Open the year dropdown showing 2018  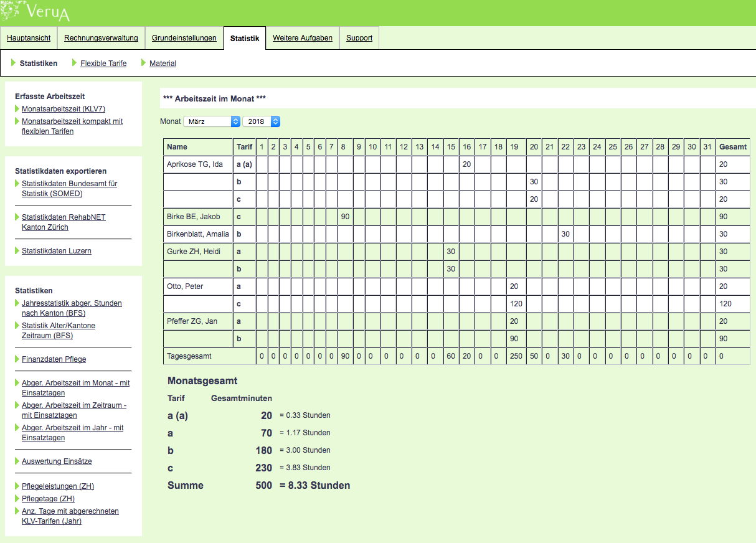(x=261, y=121)
